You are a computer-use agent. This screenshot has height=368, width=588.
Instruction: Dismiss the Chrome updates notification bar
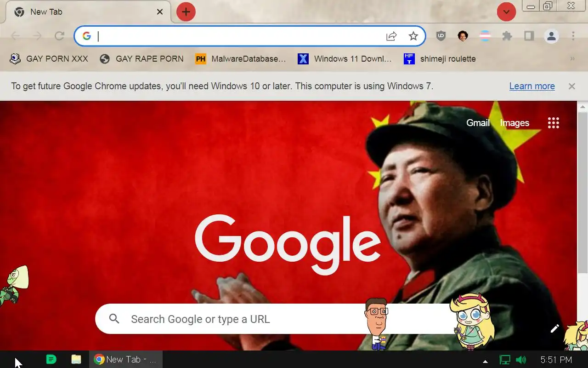pyautogui.click(x=572, y=86)
